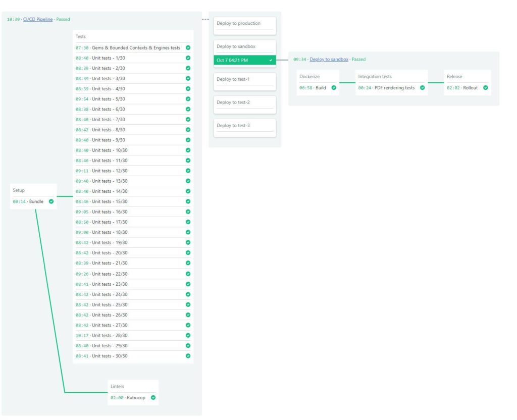Select the Deploy to production promotion
This screenshot has width=517, height=420.
[x=245, y=24]
